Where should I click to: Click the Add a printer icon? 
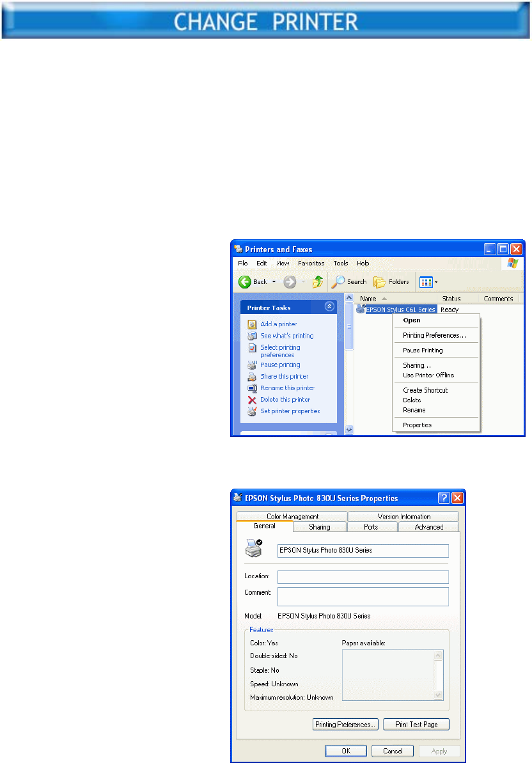pyautogui.click(x=252, y=324)
